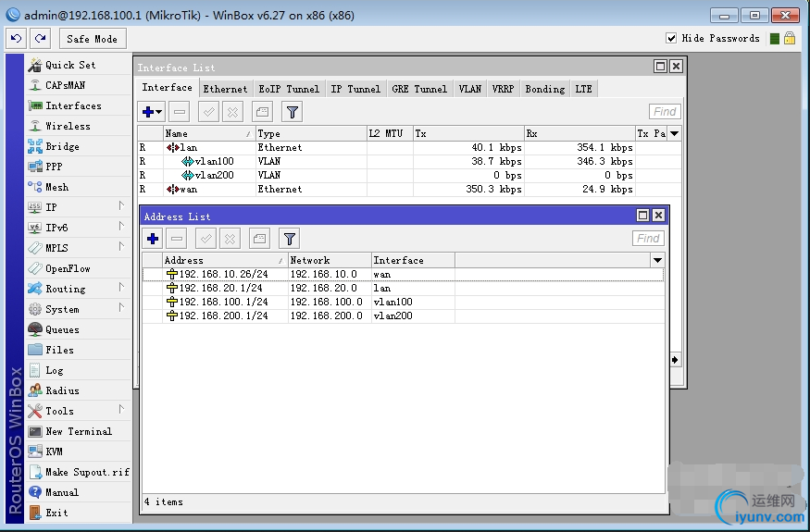Click Interface List Find field
This screenshot has width=810, height=532.
click(x=665, y=112)
